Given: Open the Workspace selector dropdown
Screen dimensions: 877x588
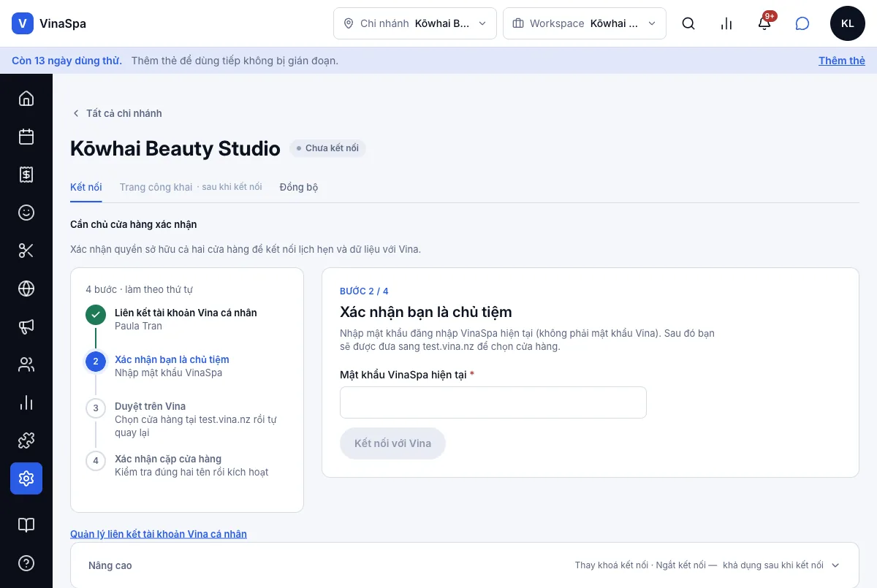Looking at the screenshot, I should pos(585,23).
